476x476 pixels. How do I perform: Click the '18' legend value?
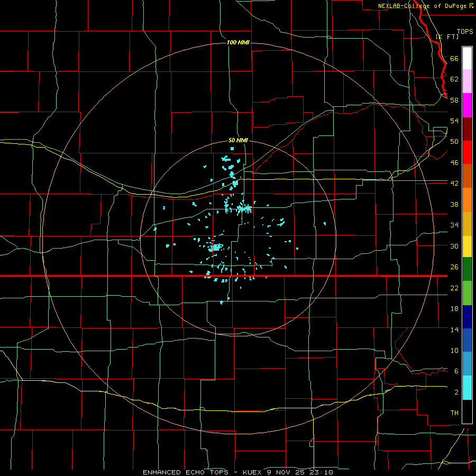coord(454,309)
